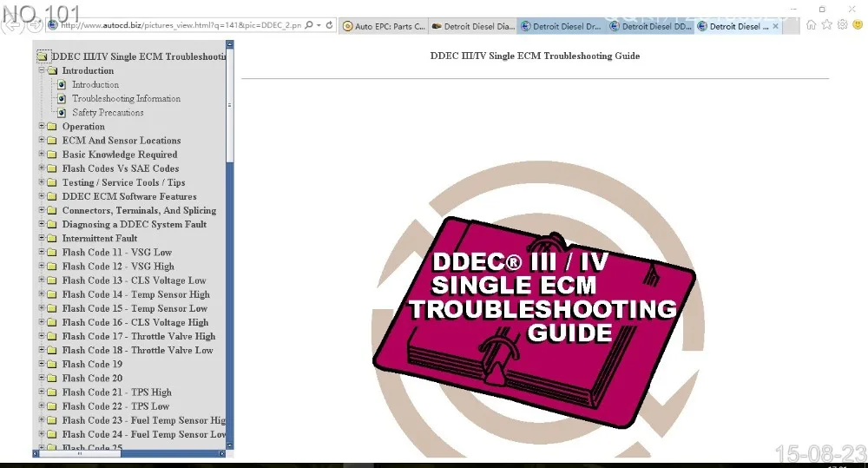Click the browser refresh icon
This screenshot has width=868, height=468.
329,25
